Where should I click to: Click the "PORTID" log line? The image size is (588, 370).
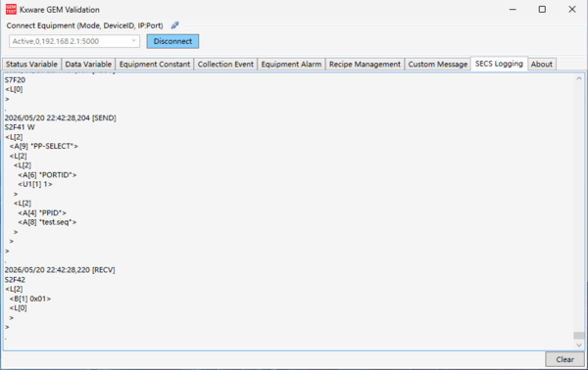point(47,175)
